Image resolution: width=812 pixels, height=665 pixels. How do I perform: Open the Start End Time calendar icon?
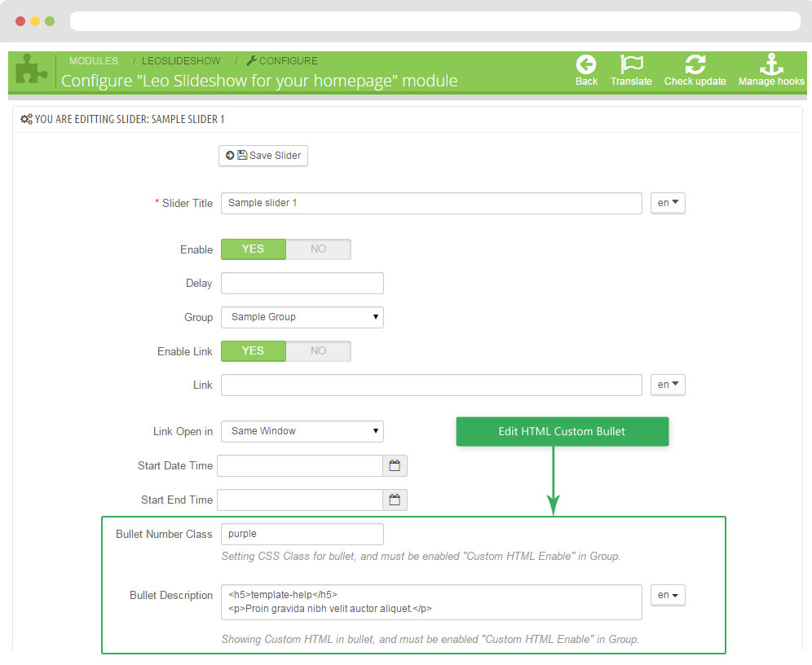(x=395, y=500)
